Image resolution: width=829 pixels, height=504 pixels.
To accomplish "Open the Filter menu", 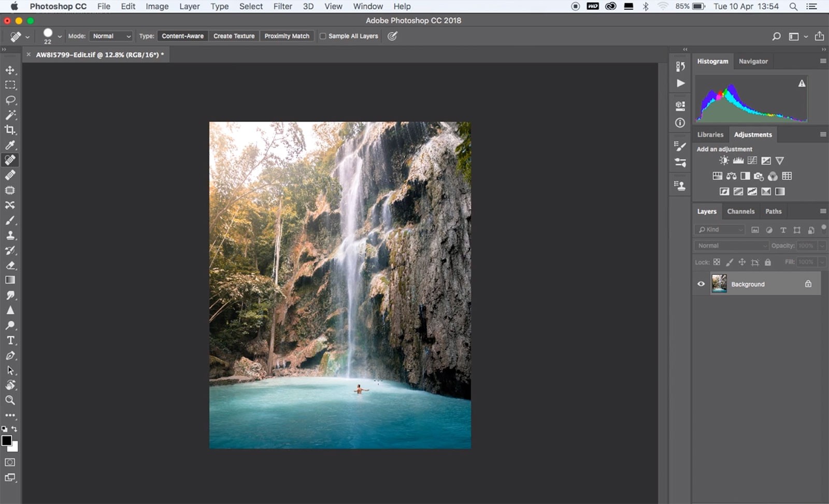I will (x=282, y=6).
